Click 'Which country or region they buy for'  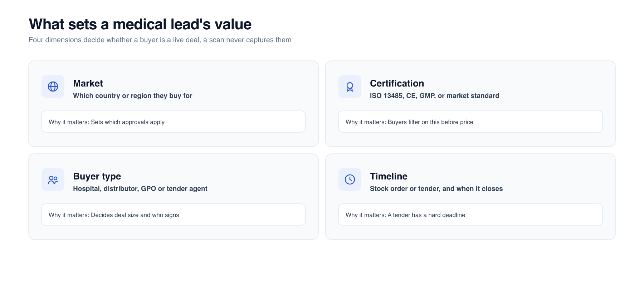click(x=133, y=96)
